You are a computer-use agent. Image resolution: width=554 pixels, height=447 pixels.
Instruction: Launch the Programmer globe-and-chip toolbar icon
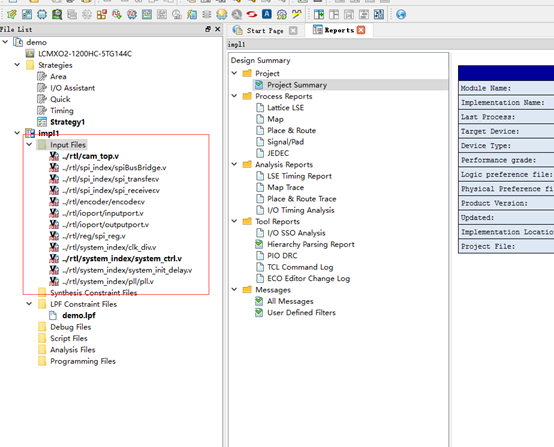coord(222,14)
